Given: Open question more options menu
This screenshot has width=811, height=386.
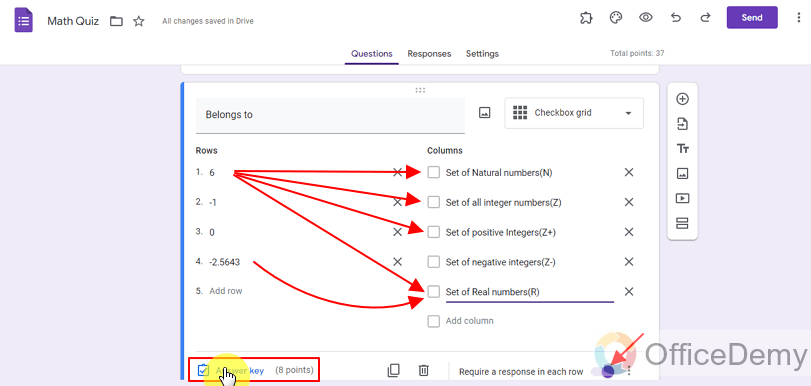Looking at the screenshot, I should [629, 371].
